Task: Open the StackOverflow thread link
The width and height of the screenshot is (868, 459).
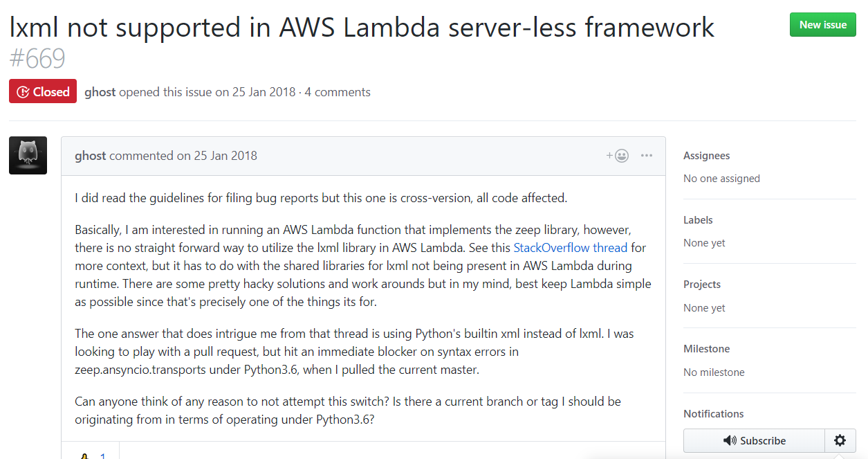Action: 571,247
